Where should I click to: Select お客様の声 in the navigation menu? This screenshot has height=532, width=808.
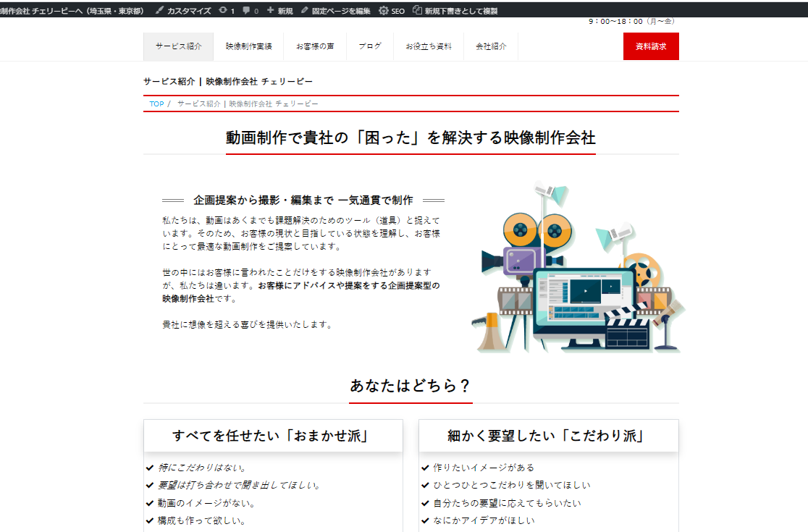point(315,46)
